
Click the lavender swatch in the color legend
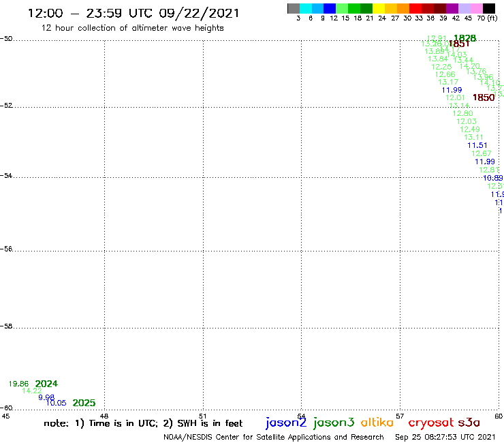click(464, 8)
